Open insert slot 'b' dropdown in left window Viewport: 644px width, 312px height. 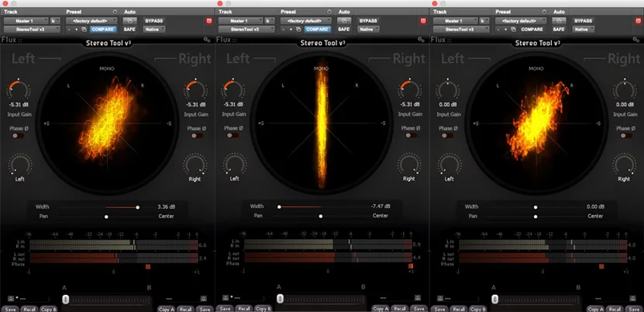[x=55, y=20]
